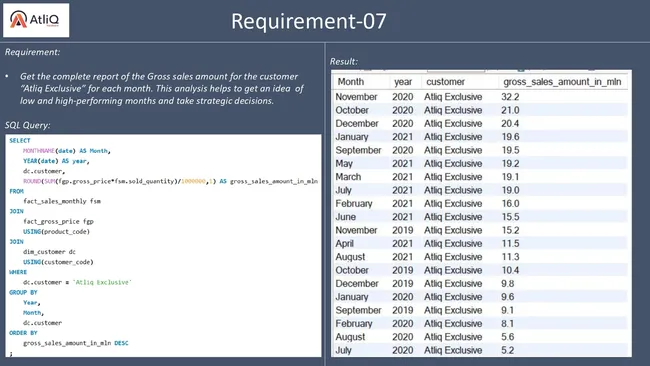The image size is (650, 366).
Task: Select the July 2020 month cell
Action: coord(343,350)
